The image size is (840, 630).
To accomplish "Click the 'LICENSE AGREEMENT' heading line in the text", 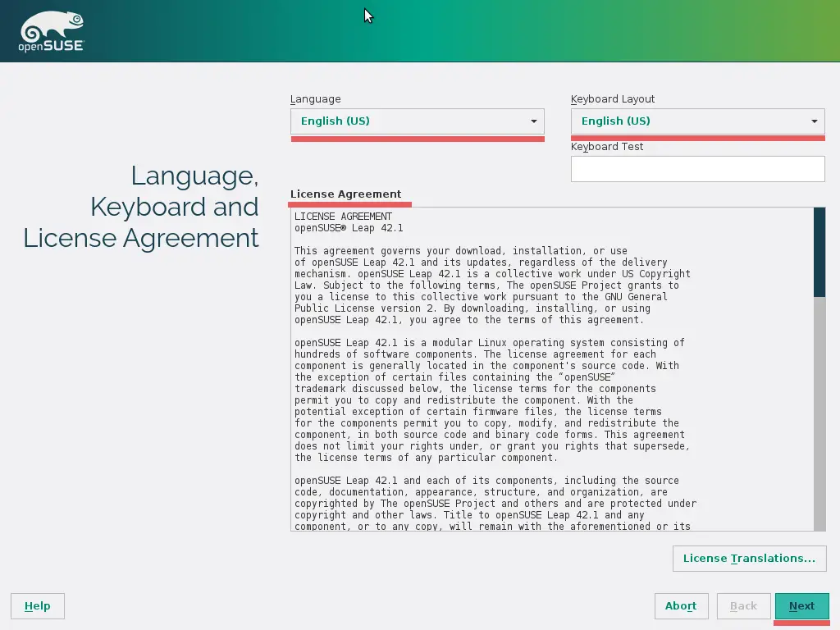I will coord(344,217).
